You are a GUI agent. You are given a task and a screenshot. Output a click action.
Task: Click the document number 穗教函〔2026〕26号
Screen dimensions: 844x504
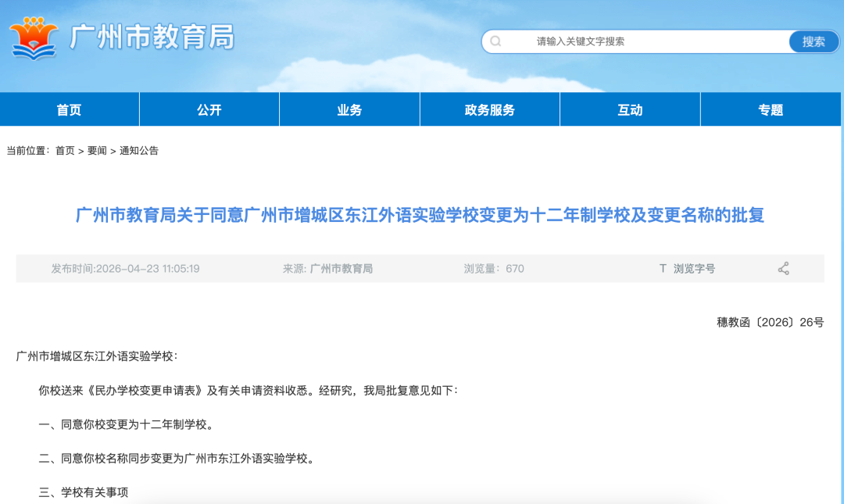(770, 322)
